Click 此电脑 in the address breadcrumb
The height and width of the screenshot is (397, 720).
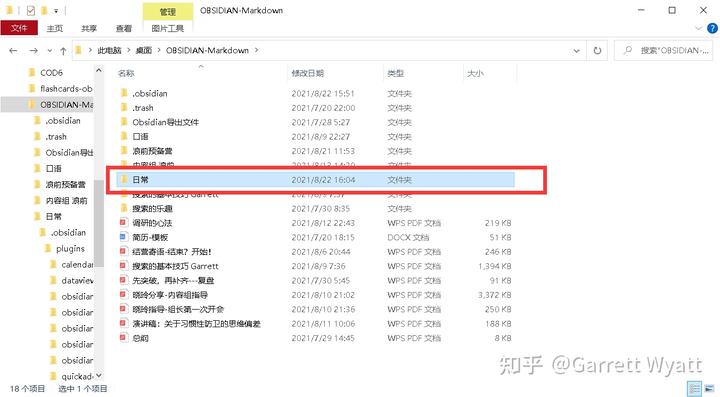click(109, 50)
